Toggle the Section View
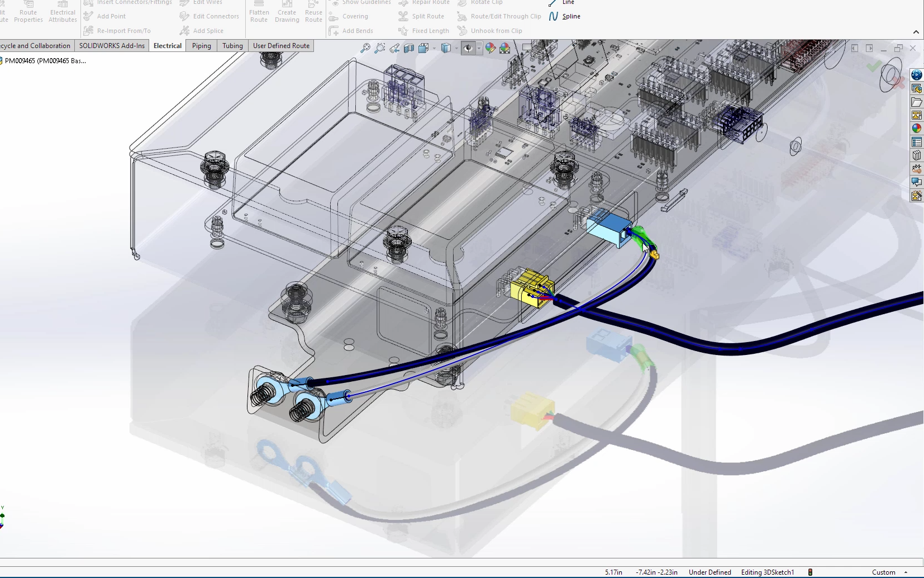The image size is (924, 578). point(409,48)
